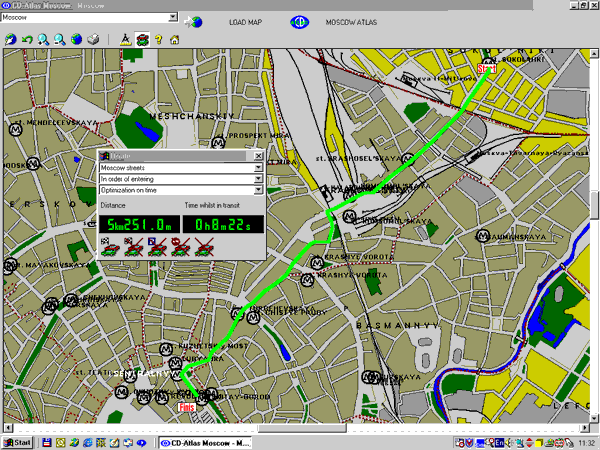
Task: Click crossed-out flag cars icon
Action: point(134,247)
